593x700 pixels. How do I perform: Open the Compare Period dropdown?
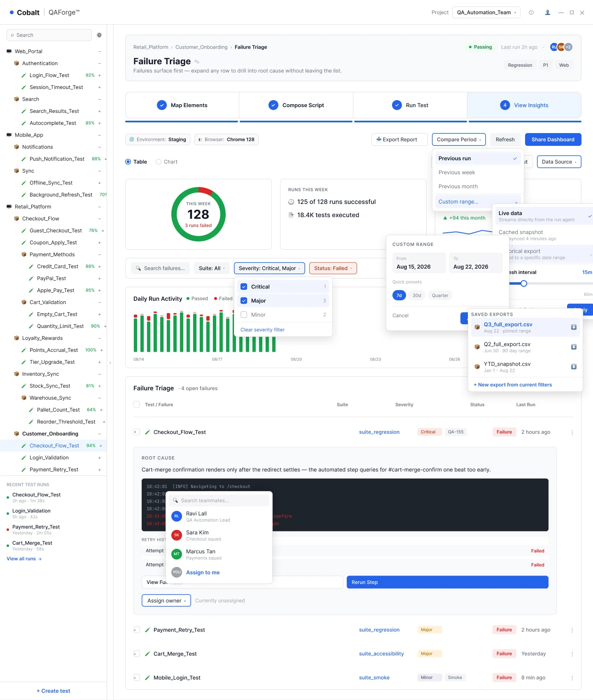459,140
